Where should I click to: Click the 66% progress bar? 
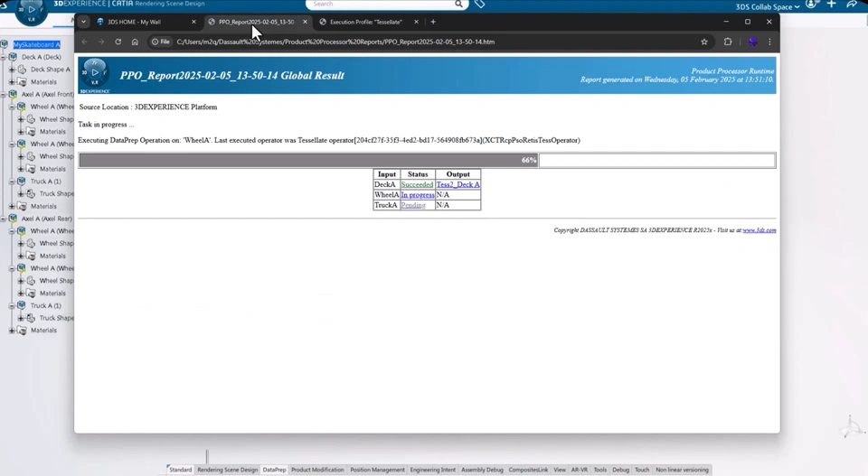click(x=427, y=161)
